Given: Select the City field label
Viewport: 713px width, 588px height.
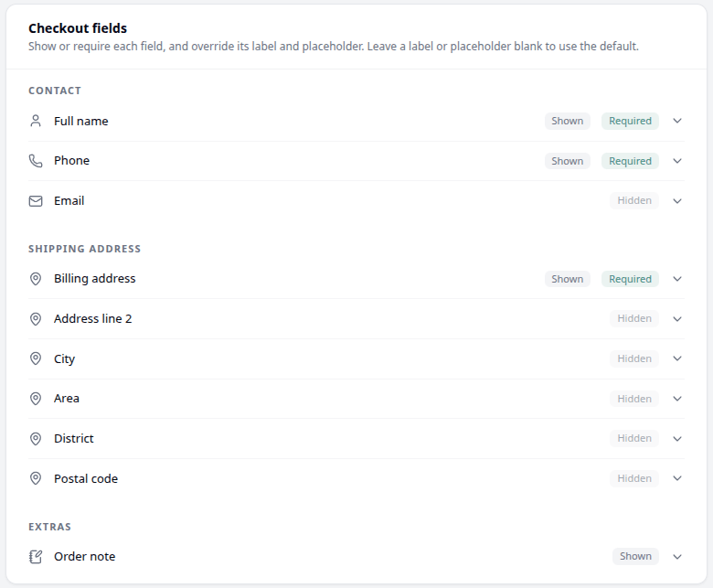Looking at the screenshot, I should click(x=64, y=359).
